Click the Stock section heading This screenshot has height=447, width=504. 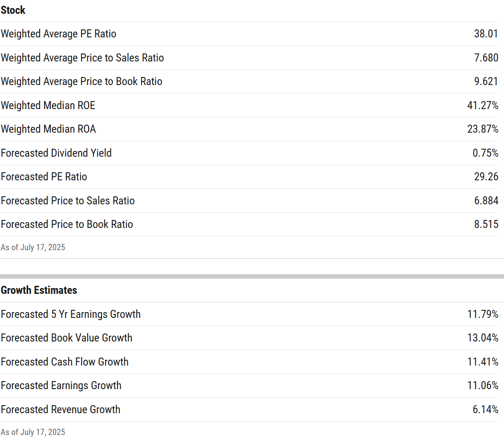tap(13, 10)
